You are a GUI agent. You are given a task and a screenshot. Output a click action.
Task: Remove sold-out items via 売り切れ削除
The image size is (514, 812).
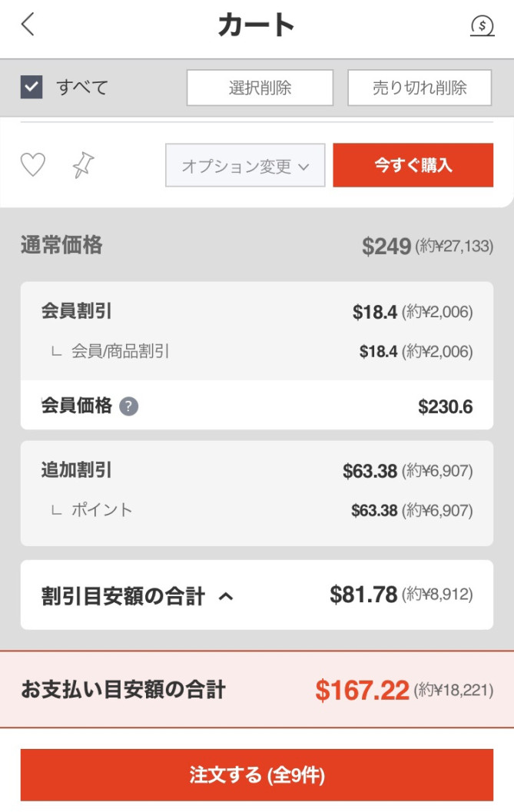tap(419, 87)
